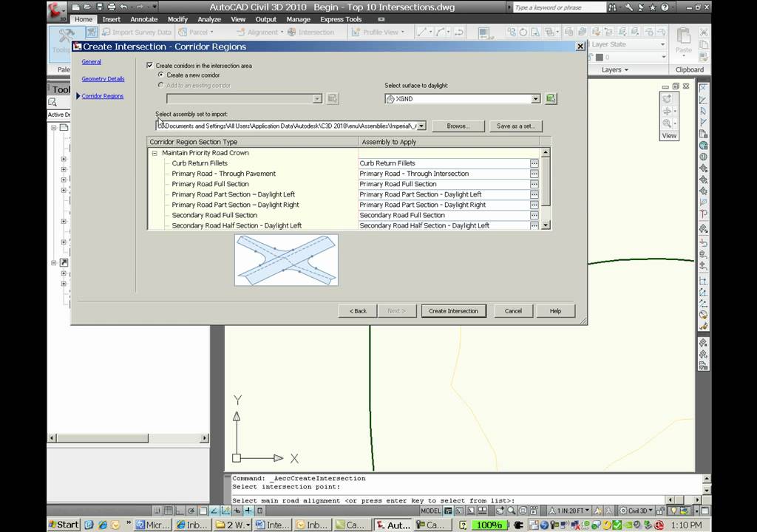Click the Back button in wizard
This screenshot has height=532, width=757.
359,311
